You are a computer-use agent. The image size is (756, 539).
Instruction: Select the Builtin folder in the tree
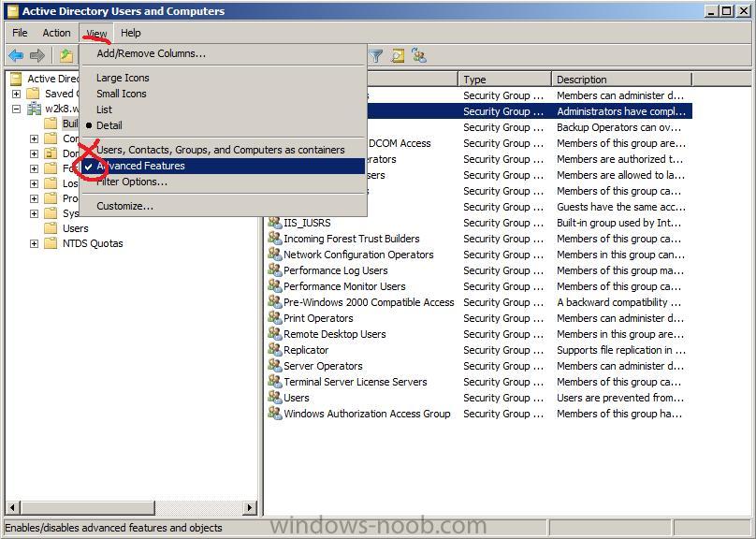point(70,124)
